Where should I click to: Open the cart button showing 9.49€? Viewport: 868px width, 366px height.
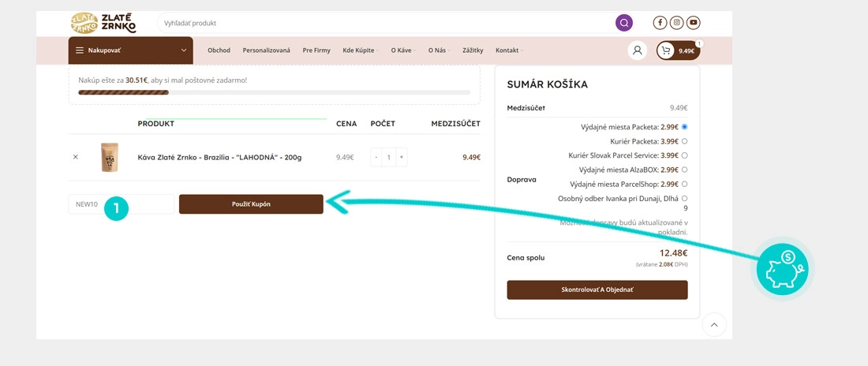click(x=678, y=50)
